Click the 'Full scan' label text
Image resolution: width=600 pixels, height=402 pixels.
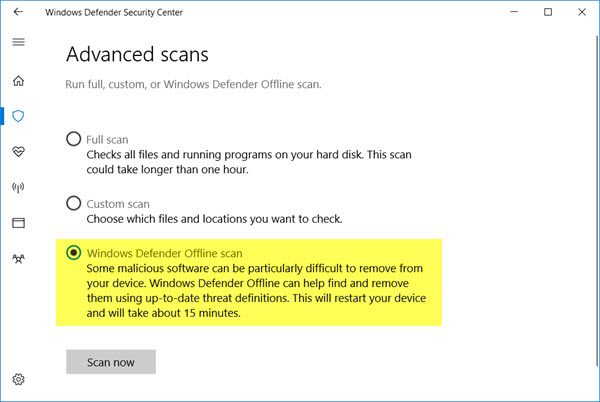click(x=108, y=140)
